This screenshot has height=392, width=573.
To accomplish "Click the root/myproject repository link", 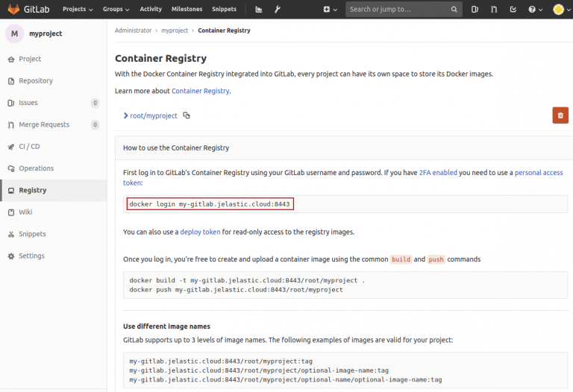I will [x=154, y=116].
